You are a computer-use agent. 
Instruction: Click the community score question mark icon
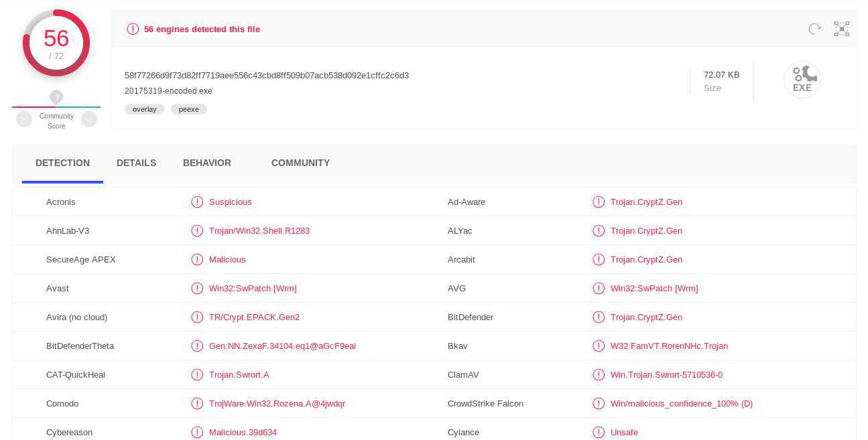(56, 97)
